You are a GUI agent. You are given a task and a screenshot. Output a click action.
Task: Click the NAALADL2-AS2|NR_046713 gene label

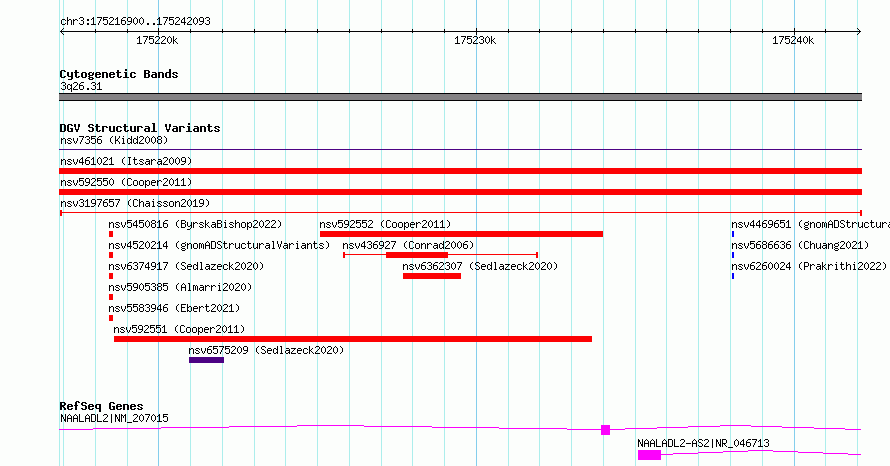703,443
